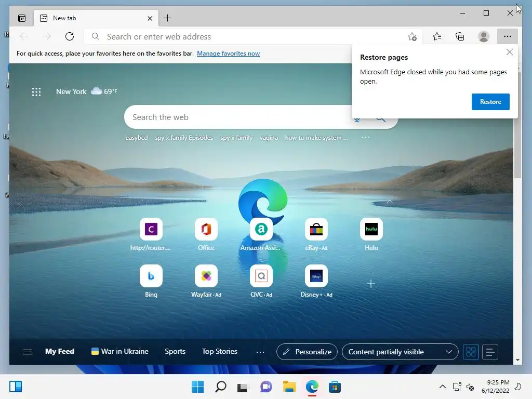This screenshot has height=399, width=532.
Task: Click the easybcd recent search
Action: pos(137,138)
